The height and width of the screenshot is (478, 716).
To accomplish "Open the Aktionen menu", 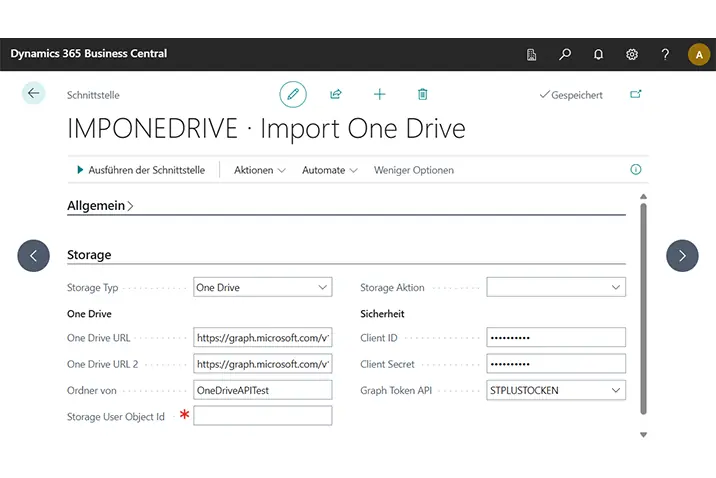I will [260, 170].
